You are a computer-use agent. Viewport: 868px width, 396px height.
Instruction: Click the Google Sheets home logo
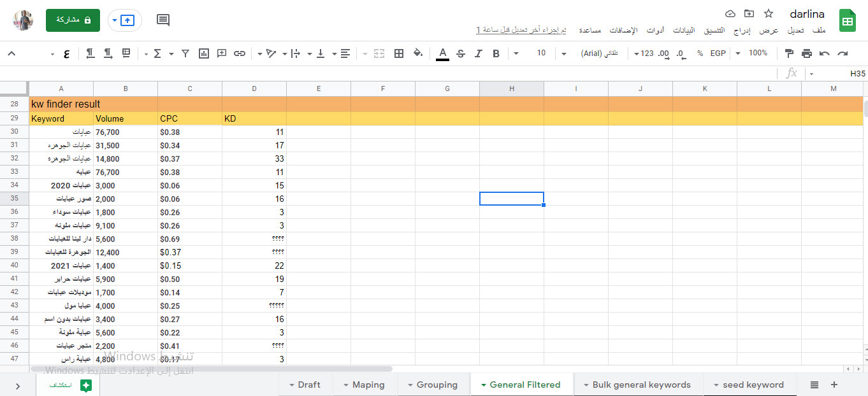(847, 20)
